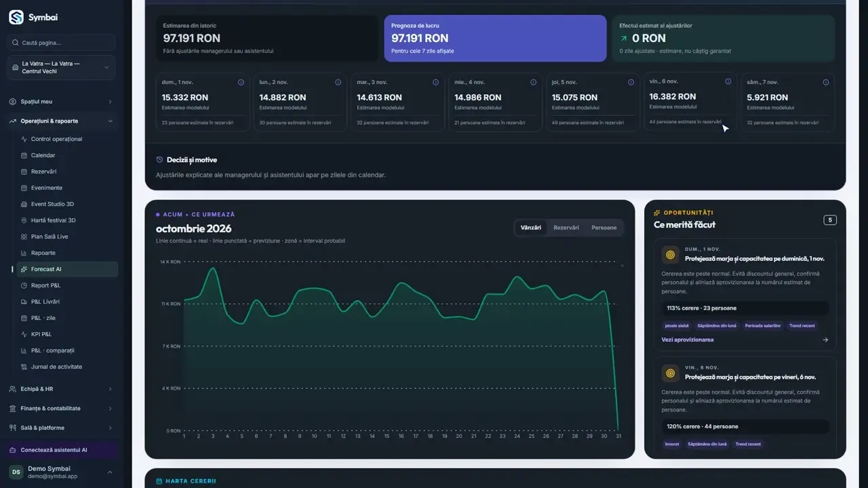Click the Rezervări icon in sidebar menu
Image resolution: width=868 pixels, height=488 pixels.
[x=24, y=171]
